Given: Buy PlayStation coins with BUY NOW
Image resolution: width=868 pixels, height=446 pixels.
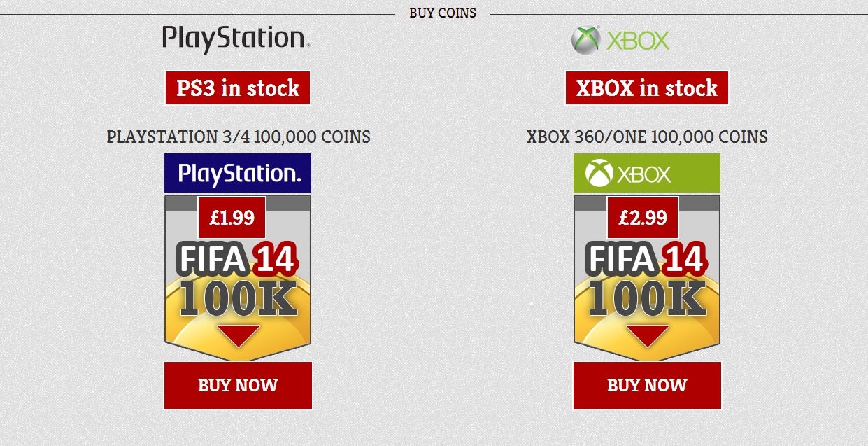Looking at the screenshot, I should pos(238,385).
